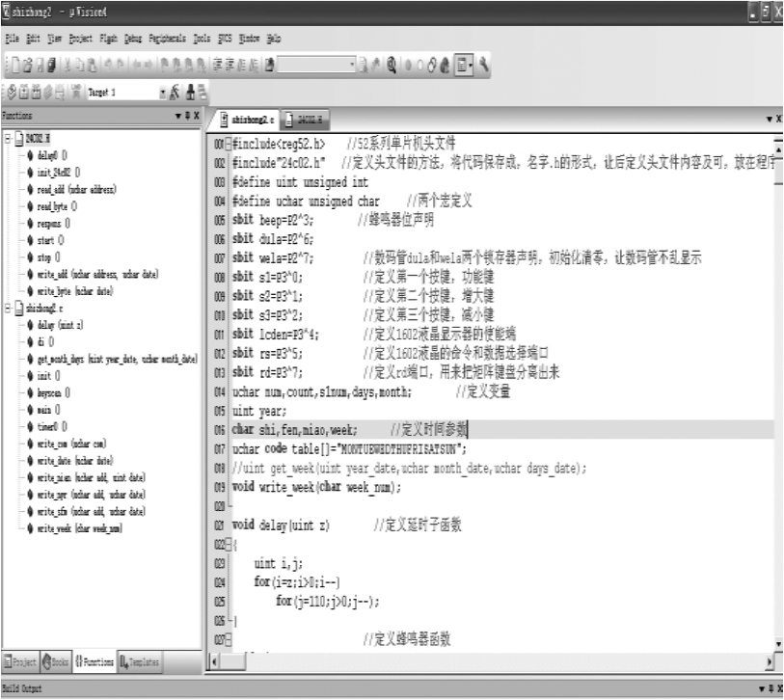This screenshot has height=700, width=784.
Task: Build target files icon
Action: (24, 92)
